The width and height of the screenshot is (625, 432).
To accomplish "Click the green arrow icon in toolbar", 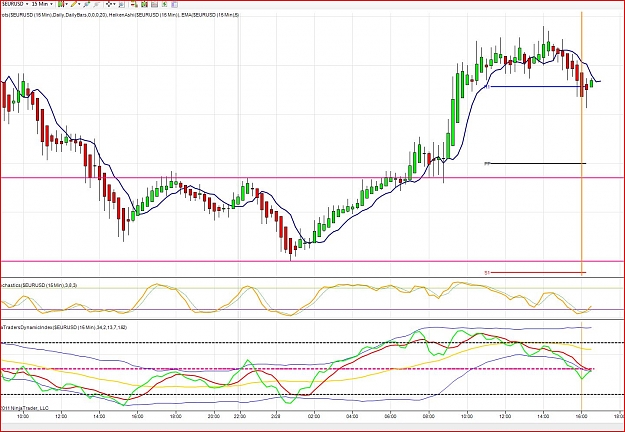I will [164, 5].
